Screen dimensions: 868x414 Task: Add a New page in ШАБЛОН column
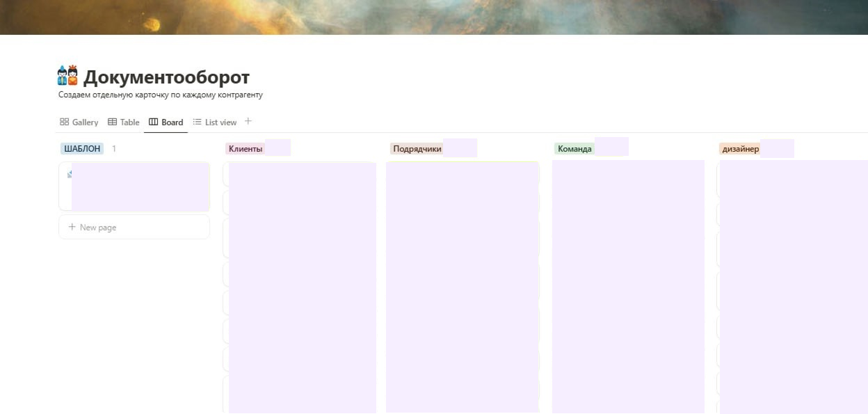pyautogui.click(x=134, y=228)
